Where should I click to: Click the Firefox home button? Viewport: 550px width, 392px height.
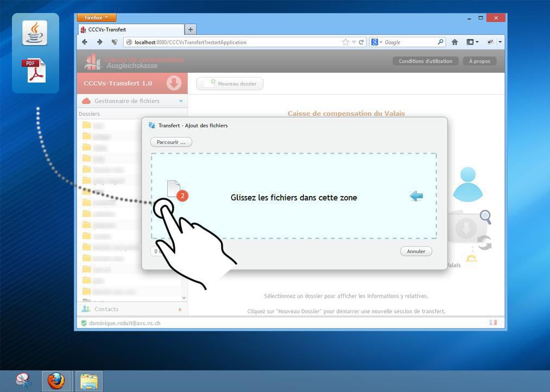click(454, 42)
